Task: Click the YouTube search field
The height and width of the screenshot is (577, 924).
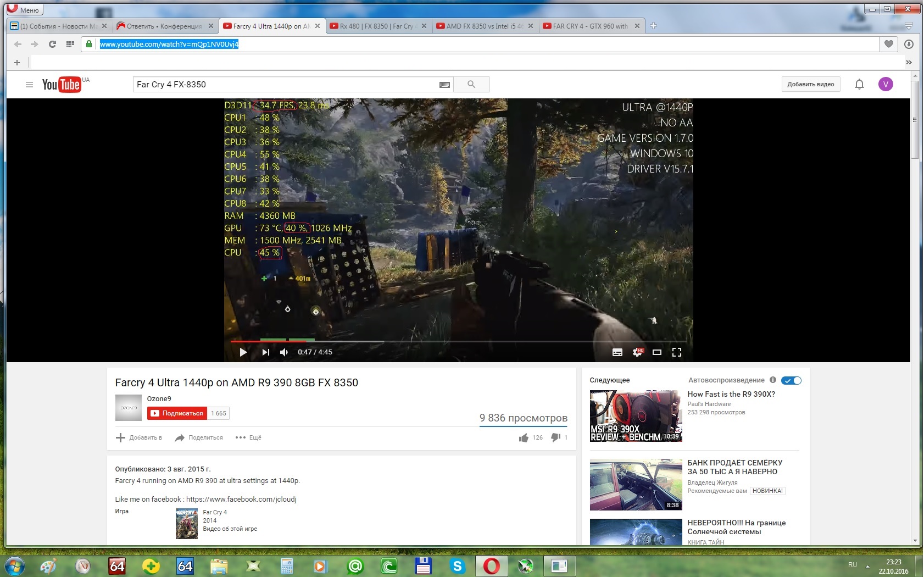Action: click(x=286, y=84)
